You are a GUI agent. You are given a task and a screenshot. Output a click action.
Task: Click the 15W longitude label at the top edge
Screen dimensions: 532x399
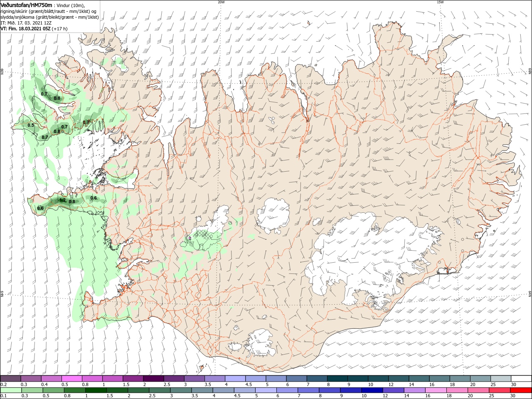pos(440,2)
